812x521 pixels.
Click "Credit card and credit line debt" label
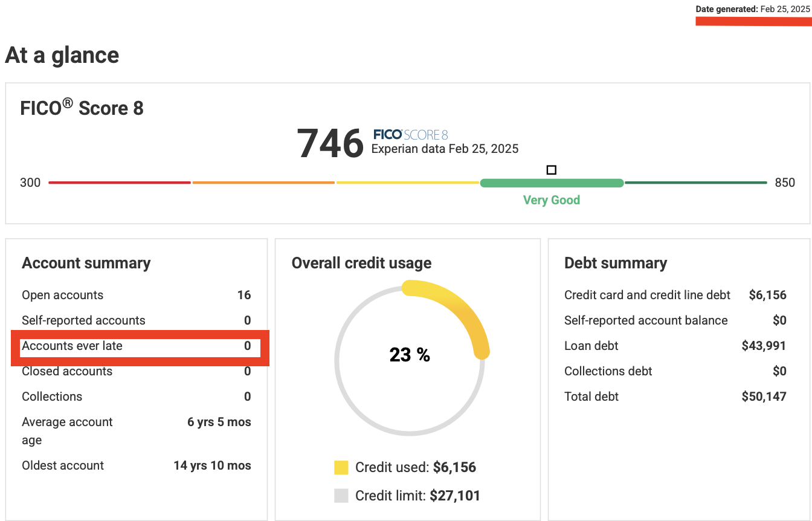pos(648,295)
